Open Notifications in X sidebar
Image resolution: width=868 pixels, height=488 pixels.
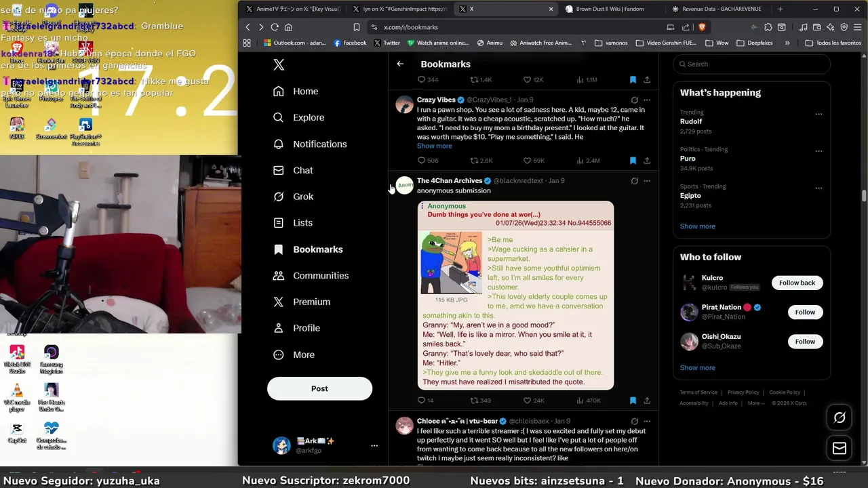tap(310, 144)
